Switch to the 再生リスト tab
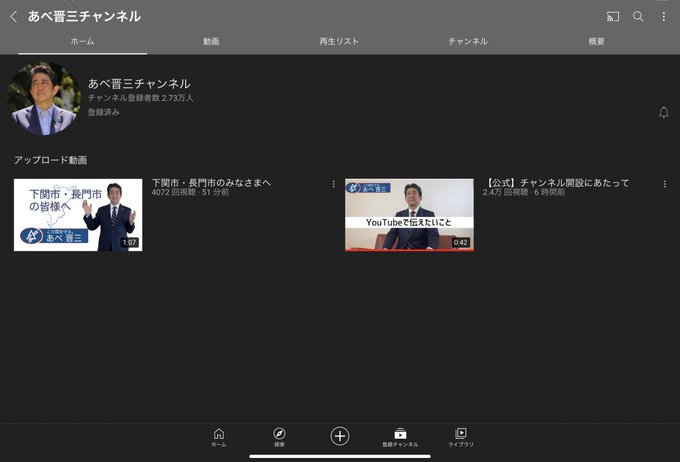The height and width of the screenshot is (462, 680). click(x=340, y=41)
